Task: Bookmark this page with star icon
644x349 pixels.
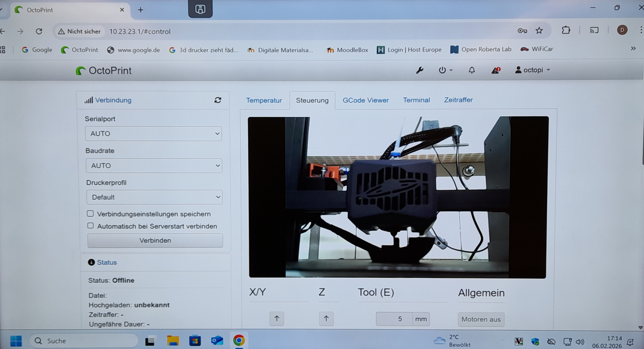Action: [x=539, y=31]
